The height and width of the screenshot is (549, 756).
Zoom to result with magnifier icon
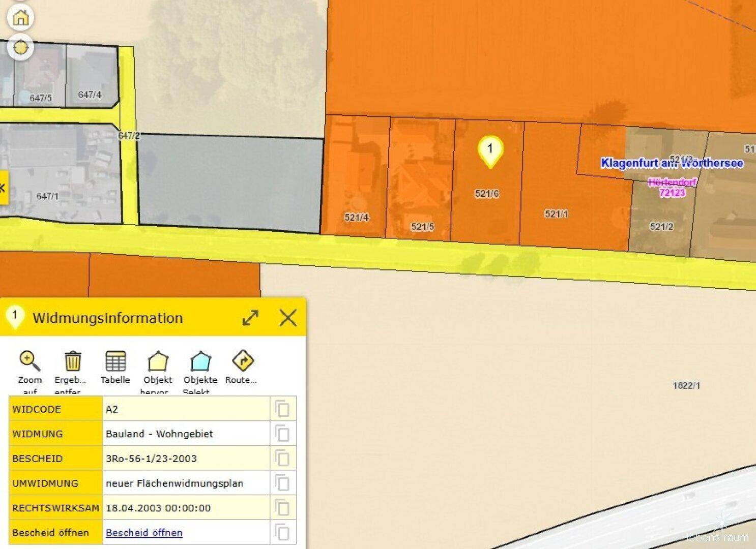[x=30, y=361]
